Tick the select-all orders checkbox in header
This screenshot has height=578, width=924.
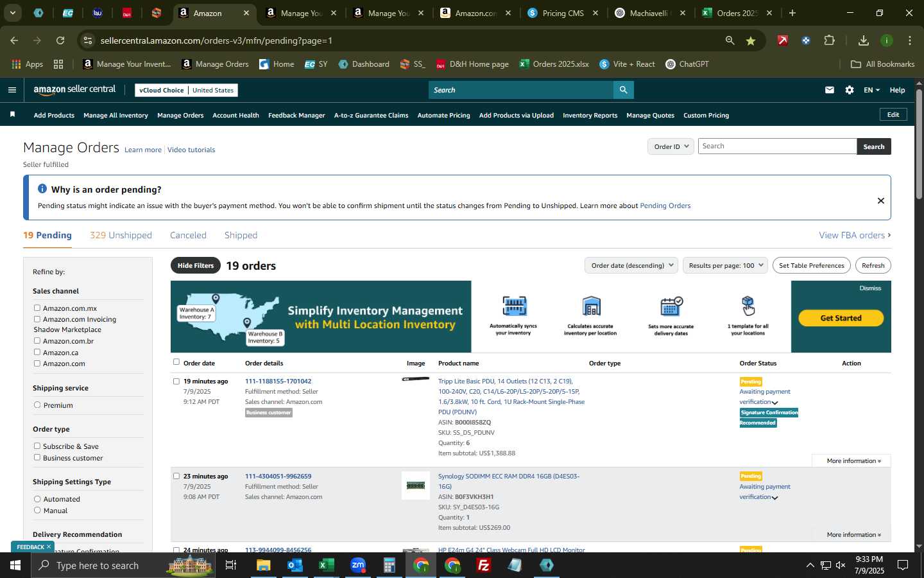(176, 362)
